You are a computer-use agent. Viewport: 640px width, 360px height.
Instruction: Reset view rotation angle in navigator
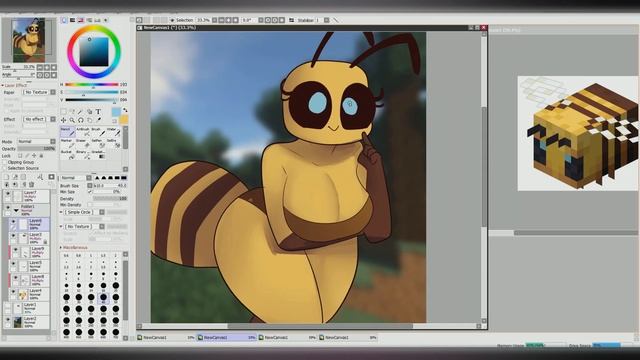pos(53,75)
